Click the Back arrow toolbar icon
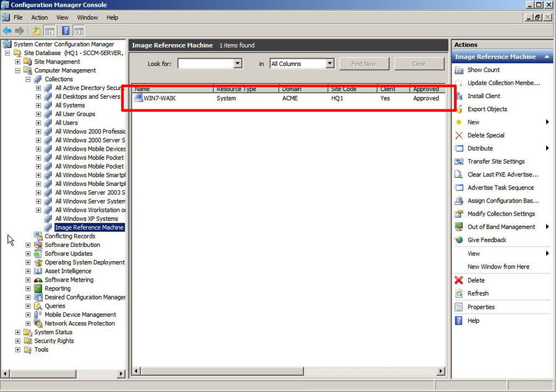 (x=7, y=31)
